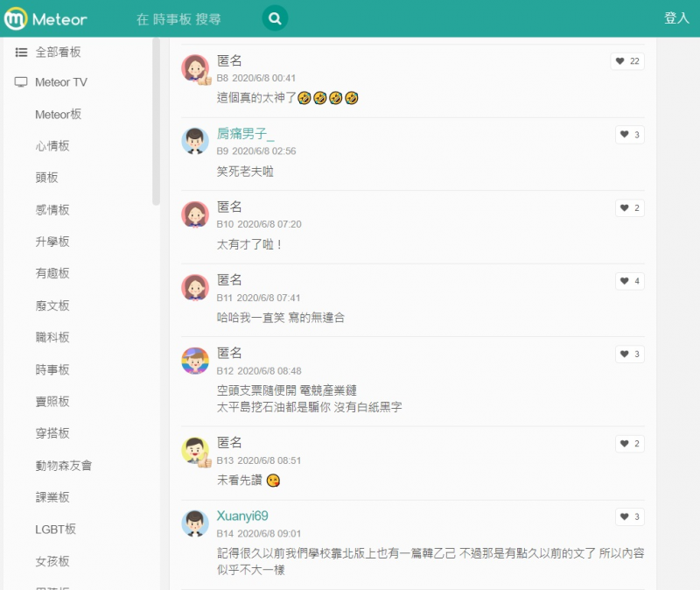Focus the 在 時事板 搜尋 search field
Viewport: 700px width, 590px height.
[x=192, y=18]
